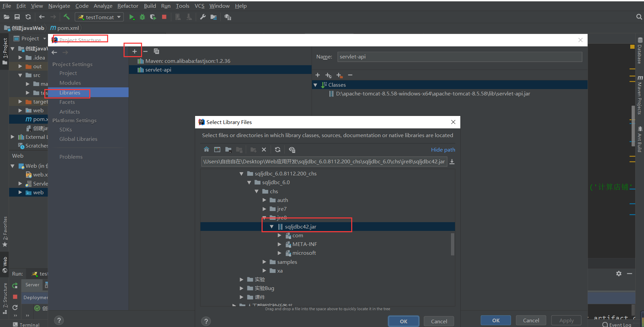644x327 pixels.
Task: Click the path history download arrow icon
Action: 452,162
